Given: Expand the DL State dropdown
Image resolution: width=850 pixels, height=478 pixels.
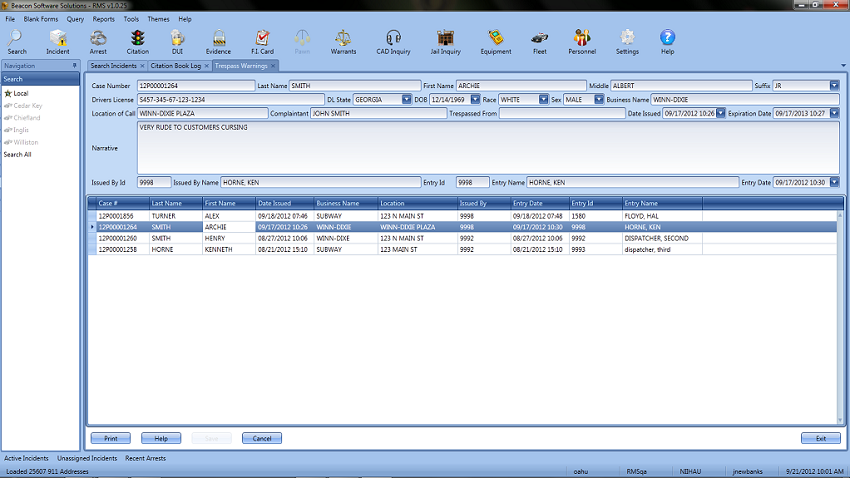Looking at the screenshot, I should click(x=406, y=99).
